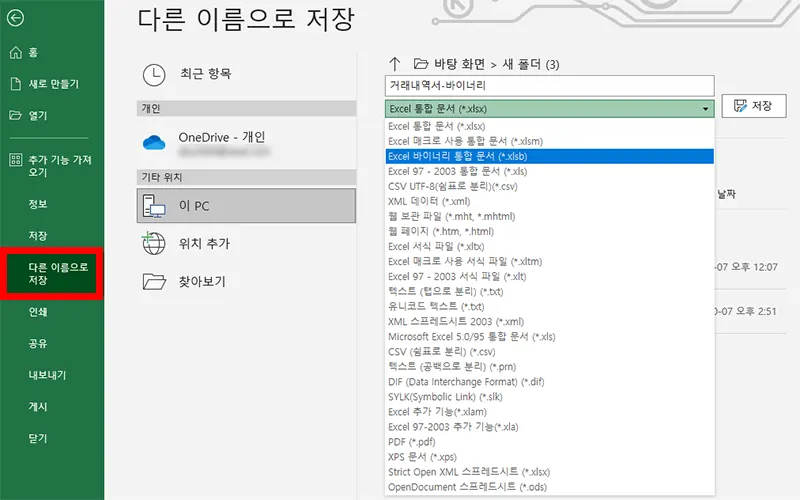Choose Excel 97-2003 추가 기능(*.xla)
Screen dimensions: 800x500
point(549,427)
